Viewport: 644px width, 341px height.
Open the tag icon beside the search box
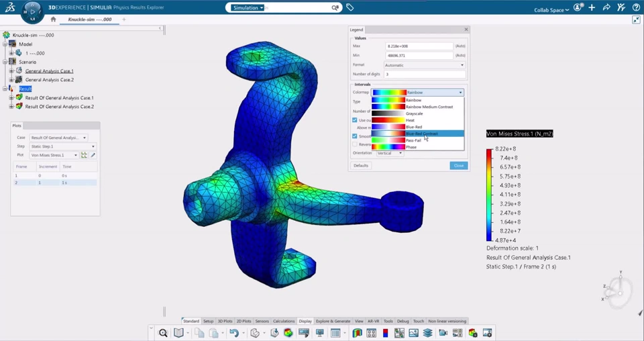tap(350, 7)
